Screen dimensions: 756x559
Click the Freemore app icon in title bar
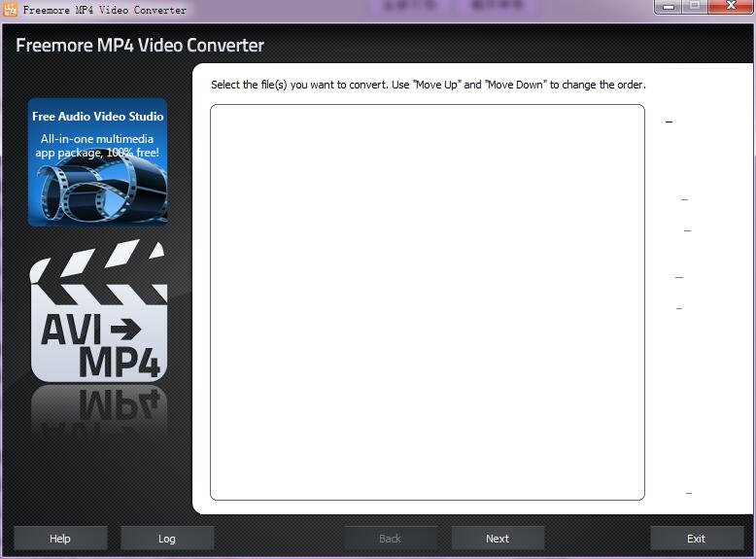pyautogui.click(x=10, y=9)
